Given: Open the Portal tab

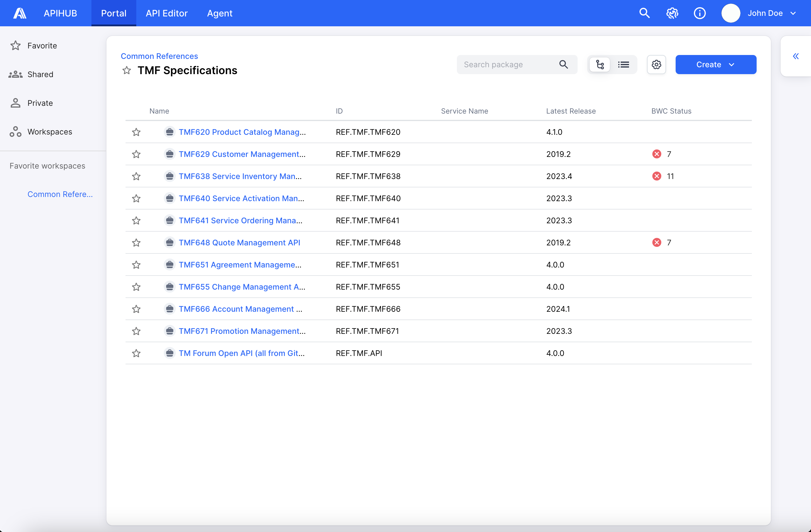Looking at the screenshot, I should (114, 13).
